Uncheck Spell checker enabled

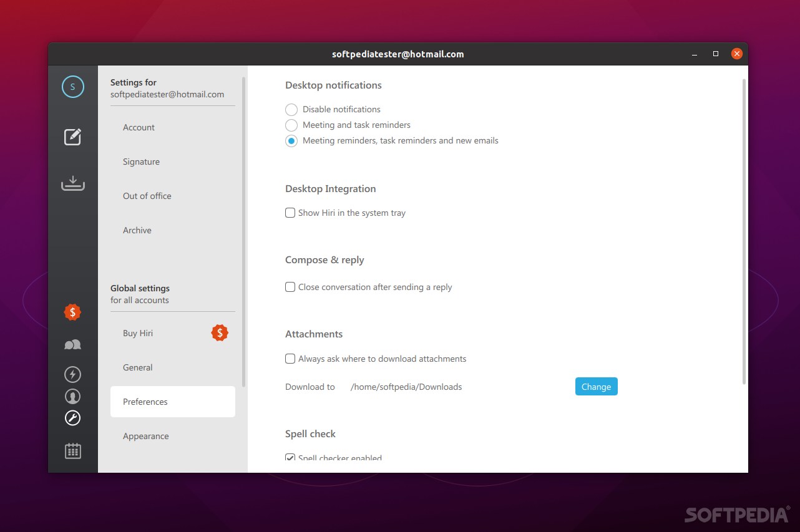click(x=290, y=458)
